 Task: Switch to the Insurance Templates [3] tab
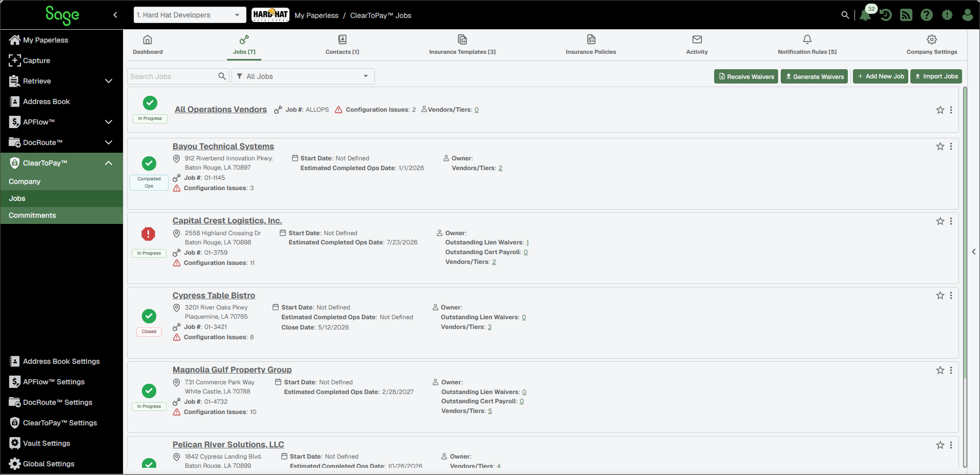click(462, 45)
